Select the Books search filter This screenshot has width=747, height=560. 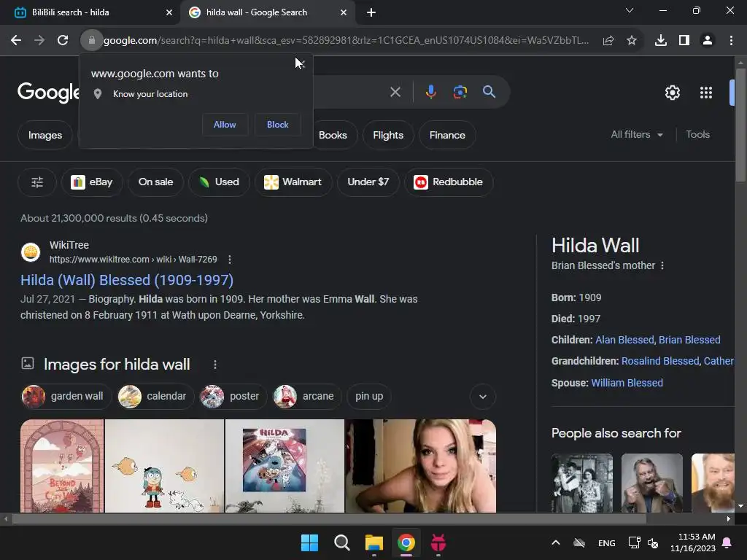tap(333, 135)
